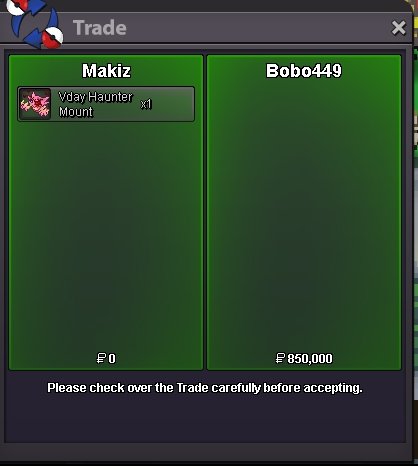Click the Bobo449 player name header
This screenshot has height=466, width=418.
point(304,71)
